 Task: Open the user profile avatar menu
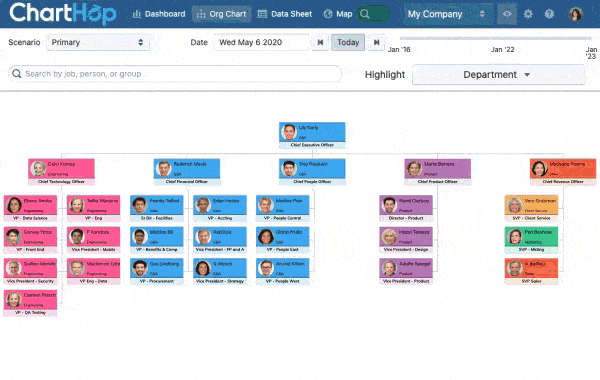point(575,14)
